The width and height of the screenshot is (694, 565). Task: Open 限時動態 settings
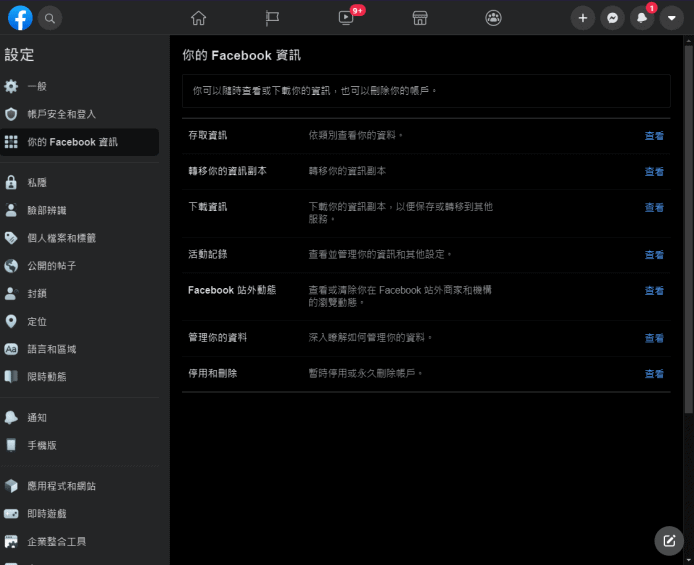tap(80, 377)
